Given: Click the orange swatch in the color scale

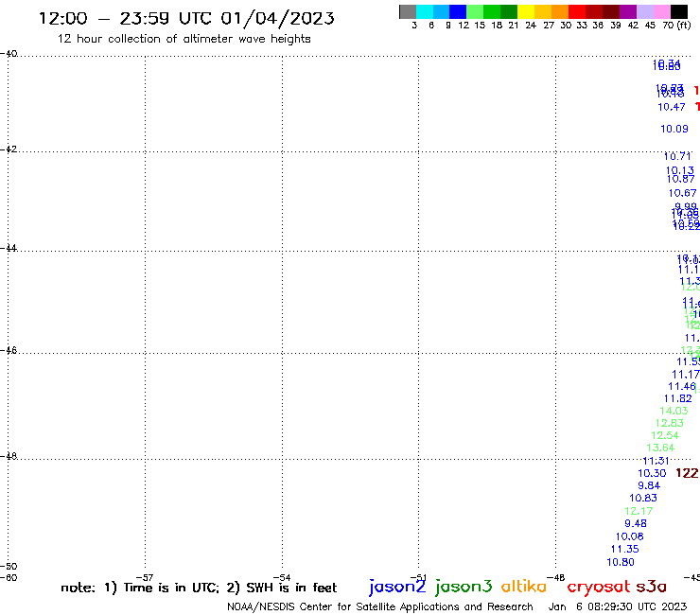Looking at the screenshot, I should (x=560, y=11).
